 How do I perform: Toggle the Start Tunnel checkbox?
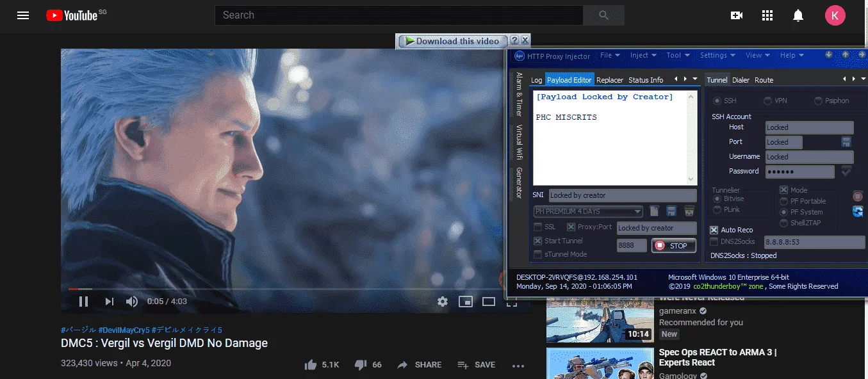click(538, 241)
